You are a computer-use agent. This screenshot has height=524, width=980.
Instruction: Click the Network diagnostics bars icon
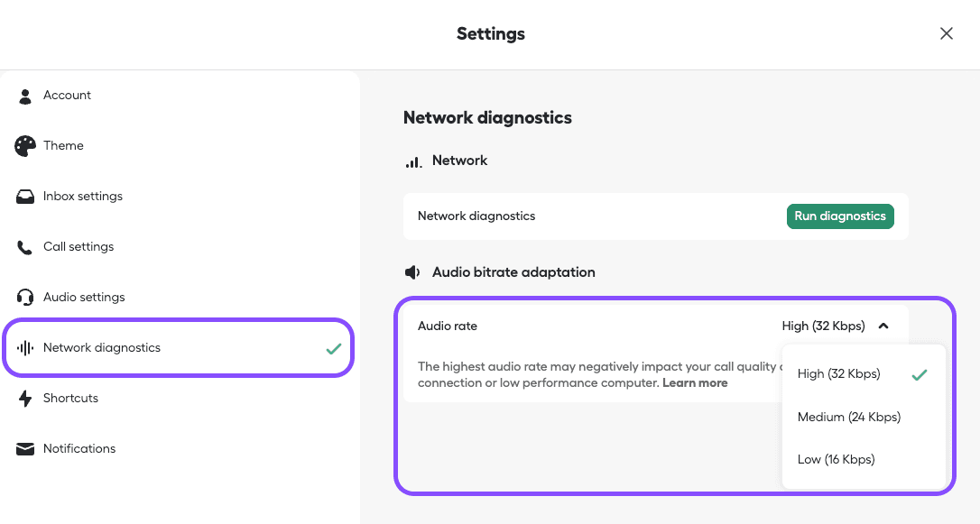click(x=25, y=347)
